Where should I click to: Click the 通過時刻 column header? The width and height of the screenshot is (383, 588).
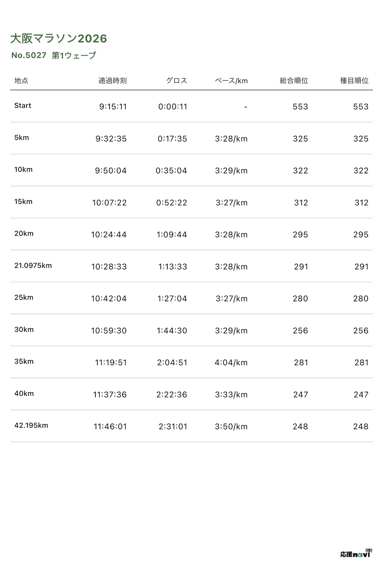(112, 81)
